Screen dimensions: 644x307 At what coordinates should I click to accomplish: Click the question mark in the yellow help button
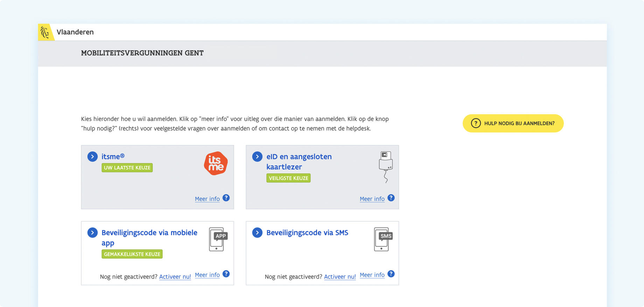[476, 123]
